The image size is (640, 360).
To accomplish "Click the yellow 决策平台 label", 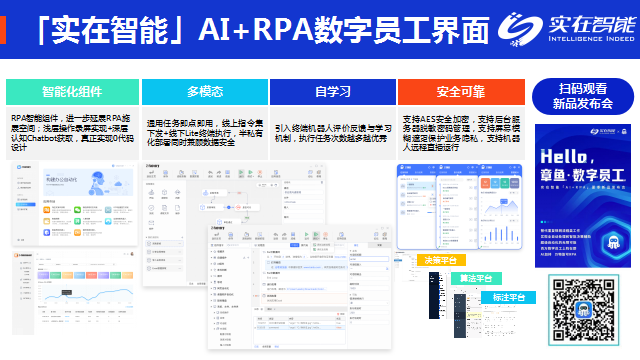I will (x=441, y=260).
